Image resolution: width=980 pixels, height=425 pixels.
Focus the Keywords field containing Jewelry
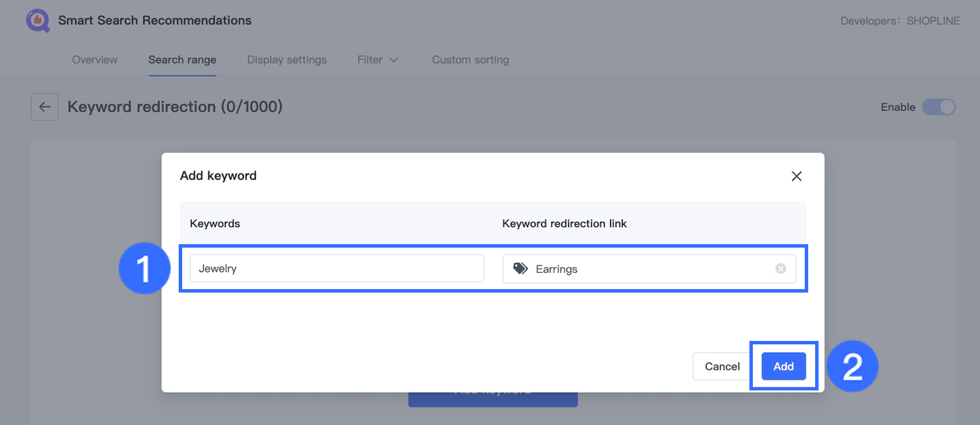[x=337, y=268]
